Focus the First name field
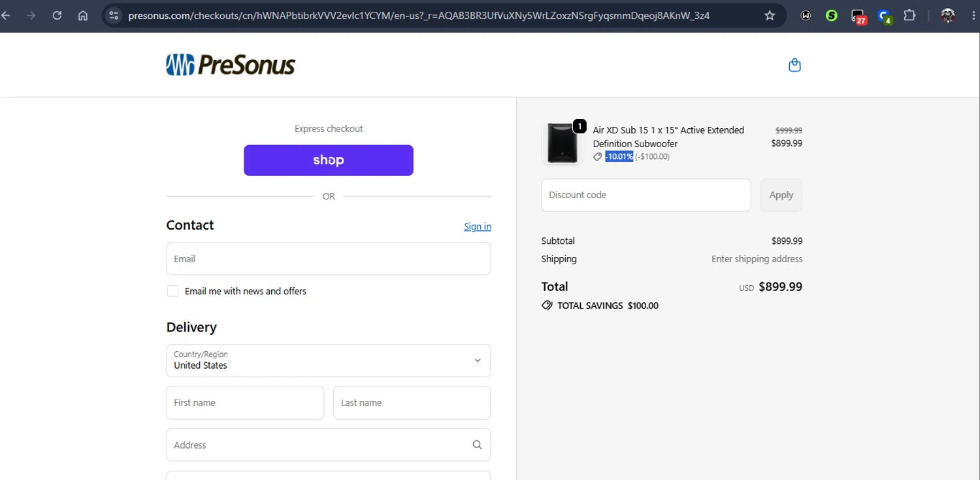The image size is (980, 480). tap(245, 403)
